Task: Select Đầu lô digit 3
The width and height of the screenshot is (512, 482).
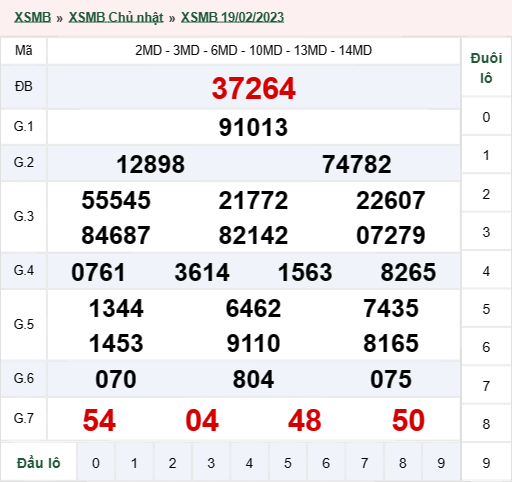Action: 211,463
